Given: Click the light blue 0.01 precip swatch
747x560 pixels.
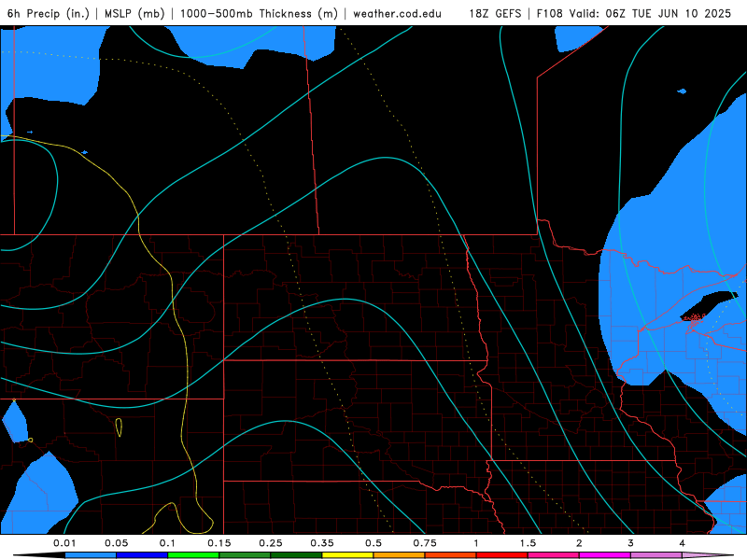Looking at the screenshot, I should click(x=91, y=555).
